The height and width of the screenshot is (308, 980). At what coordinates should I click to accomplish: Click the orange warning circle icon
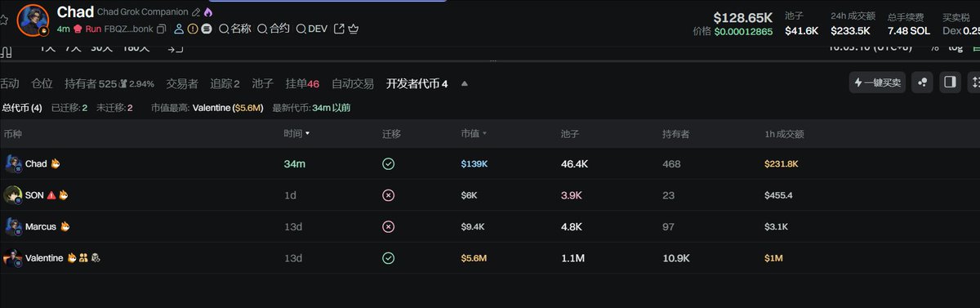click(193, 29)
